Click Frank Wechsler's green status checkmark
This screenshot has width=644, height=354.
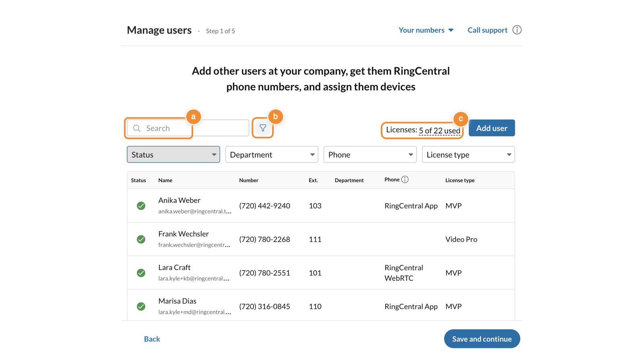tap(141, 239)
